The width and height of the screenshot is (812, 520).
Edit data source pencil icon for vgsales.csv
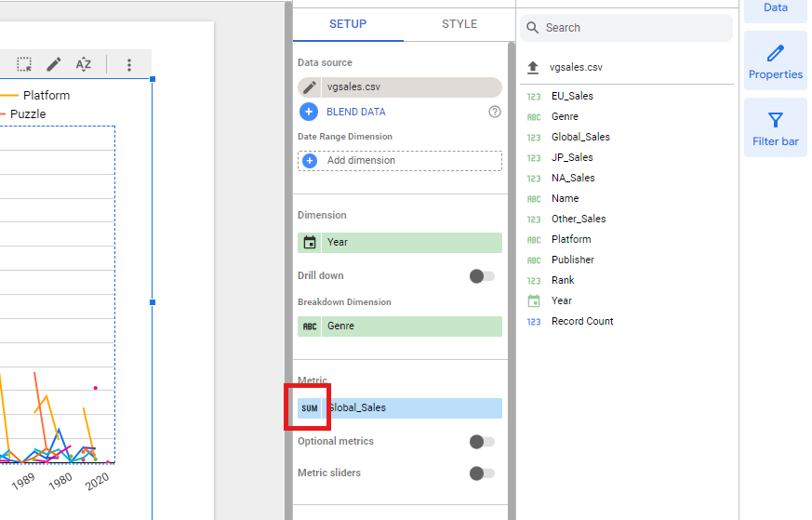(309, 87)
